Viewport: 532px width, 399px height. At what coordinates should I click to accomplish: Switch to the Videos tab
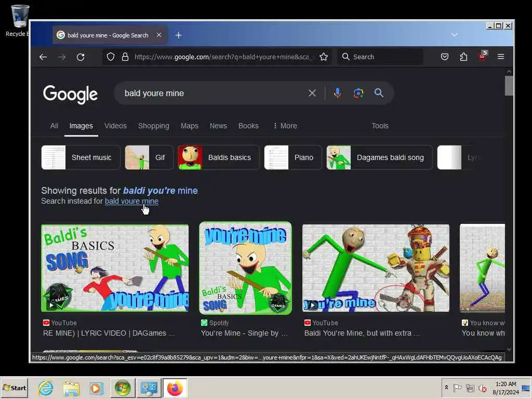point(115,126)
